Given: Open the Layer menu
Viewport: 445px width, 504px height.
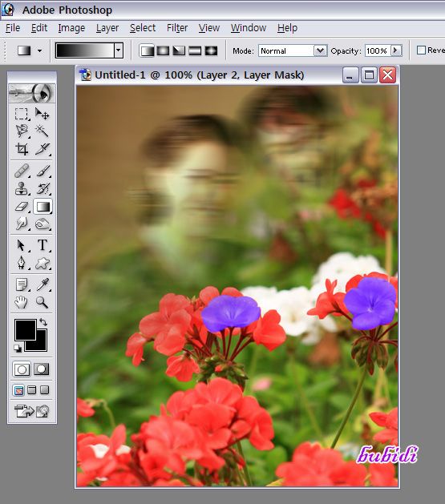Looking at the screenshot, I should point(107,28).
